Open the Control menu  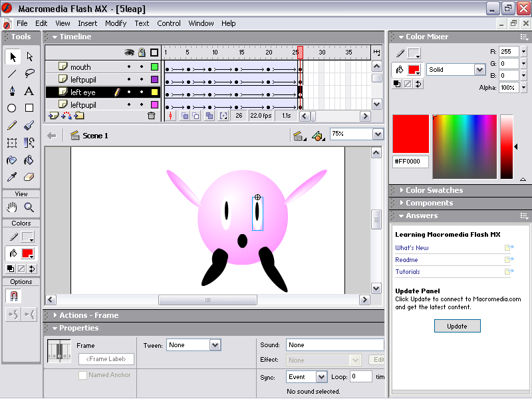click(169, 23)
